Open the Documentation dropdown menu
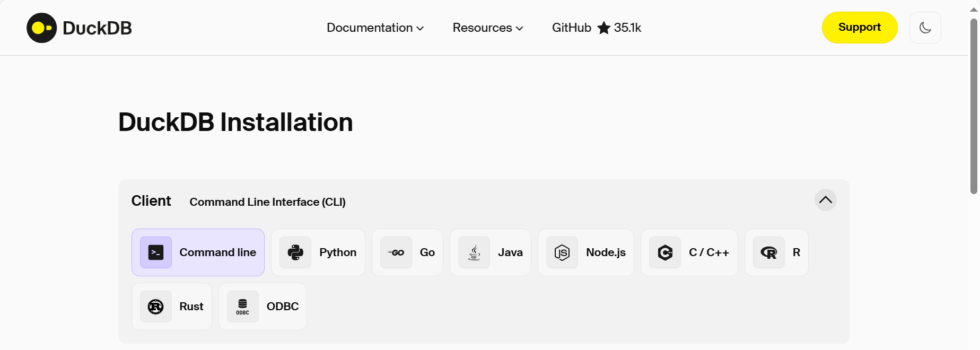Image resolution: width=980 pixels, height=350 pixels. click(x=375, y=28)
